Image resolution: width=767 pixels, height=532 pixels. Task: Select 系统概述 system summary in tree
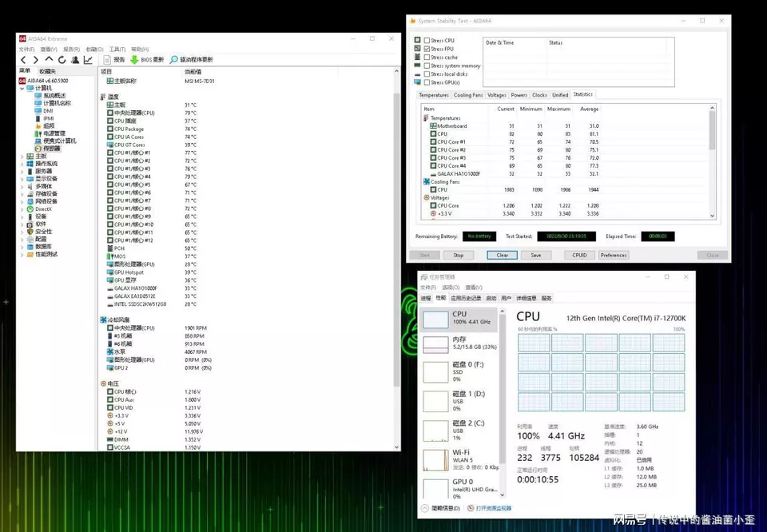pos(50,95)
